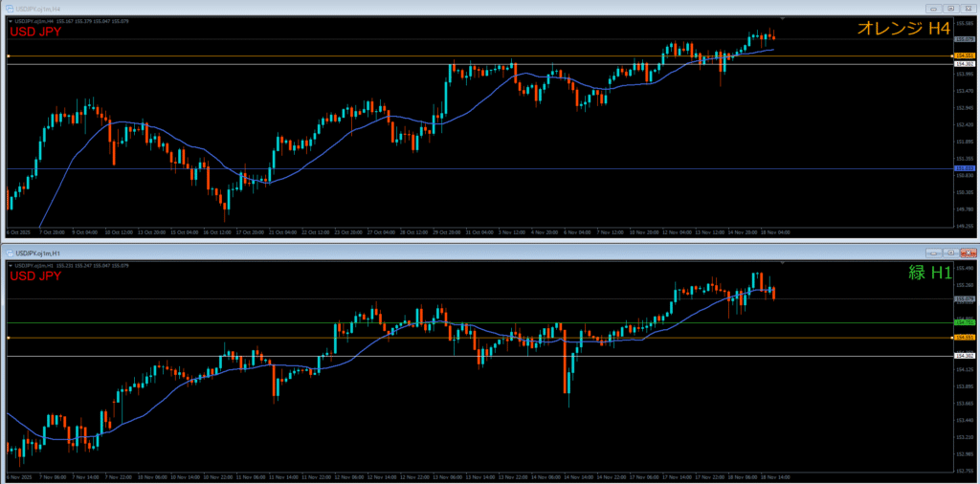Close the USDJPY H1 chart window

(967, 252)
